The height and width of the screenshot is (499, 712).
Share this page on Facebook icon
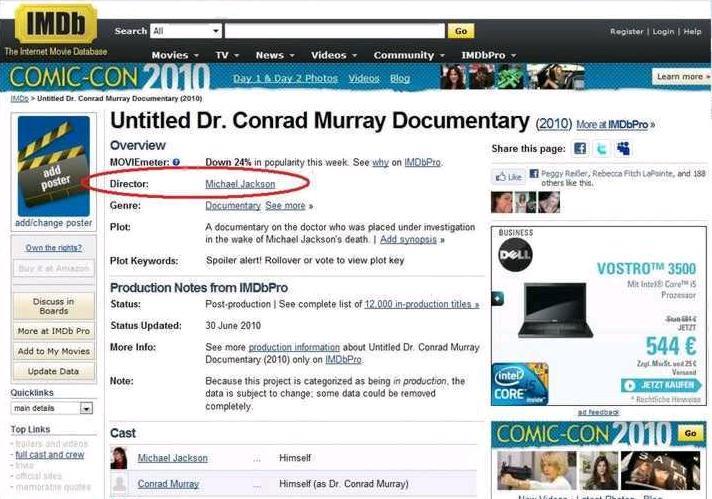click(x=579, y=149)
